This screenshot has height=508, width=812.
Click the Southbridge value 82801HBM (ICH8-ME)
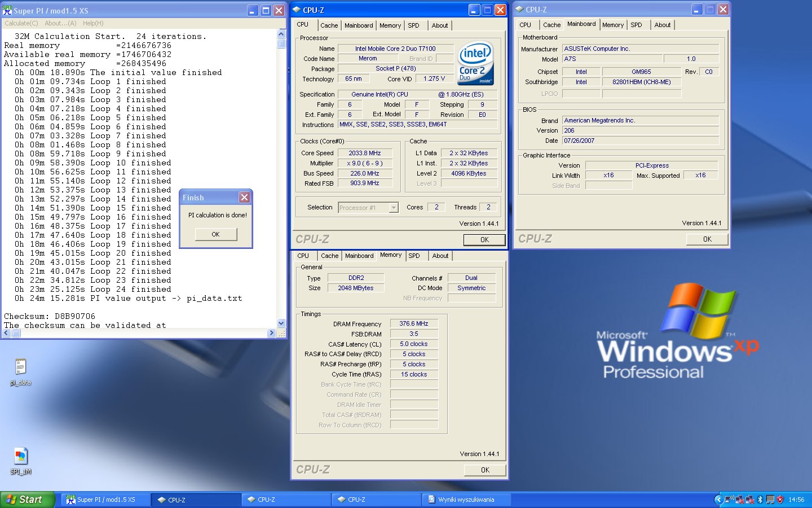click(641, 82)
